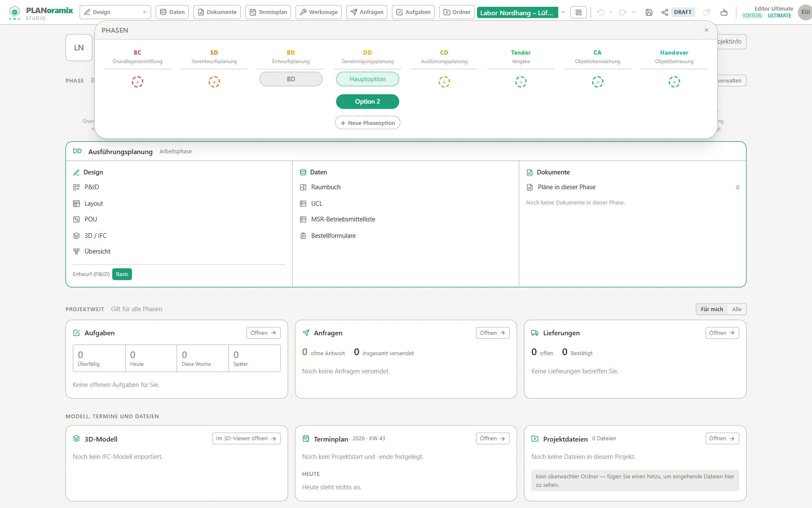Click the share icon next to DRAFT
812x508 pixels.
click(665, 12)
